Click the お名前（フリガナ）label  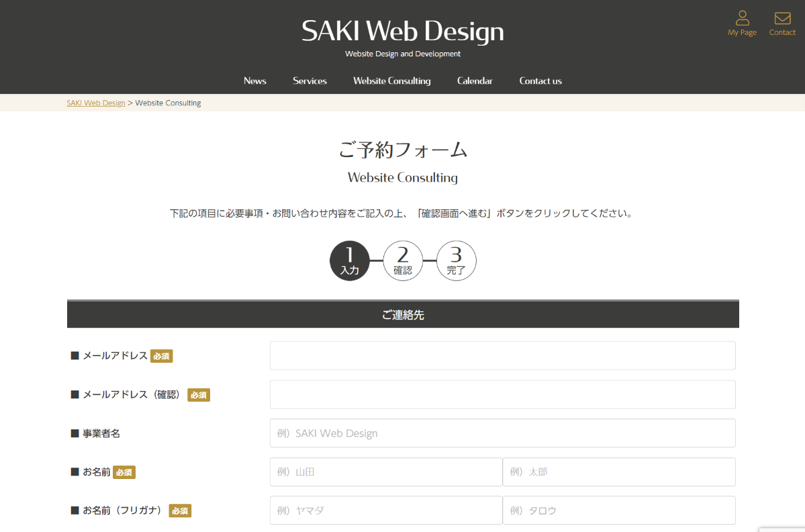[x=124, y=511]
